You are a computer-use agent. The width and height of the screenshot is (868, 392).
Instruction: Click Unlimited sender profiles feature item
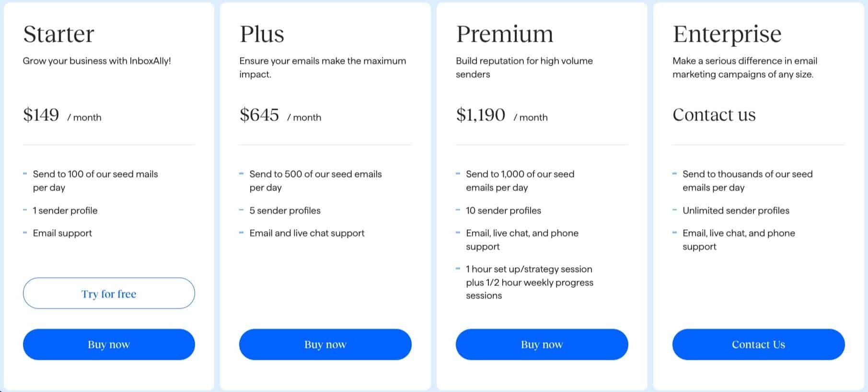point(736,210)
